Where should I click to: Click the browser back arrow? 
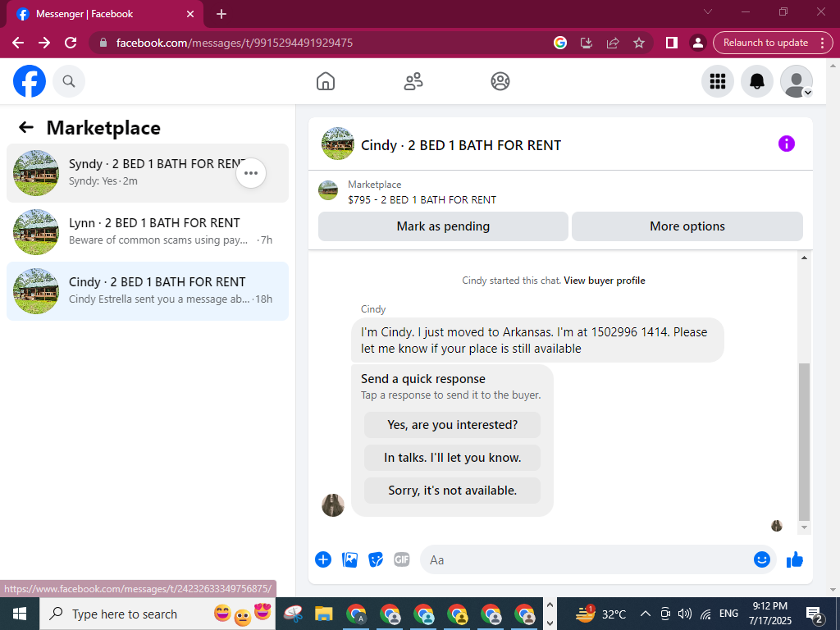pos(18,43)
